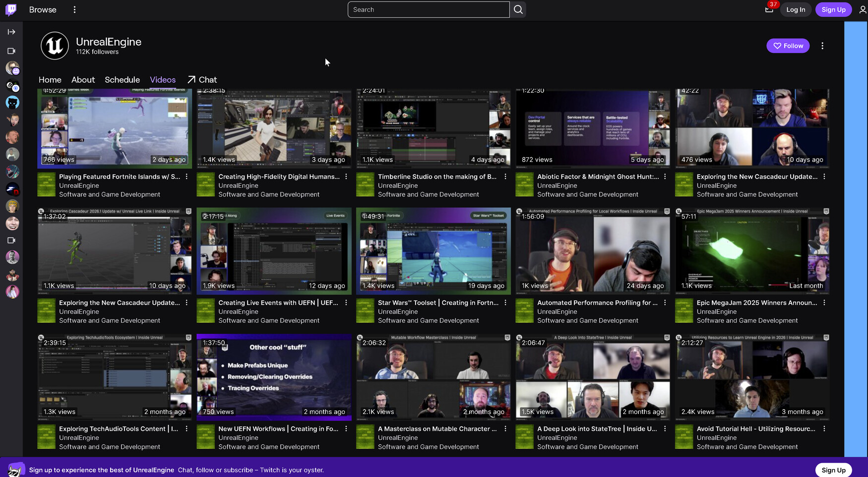The width and height of the screenshot is (868, 477).
Task: Click inside the Search input field
Action: (428, 9)
